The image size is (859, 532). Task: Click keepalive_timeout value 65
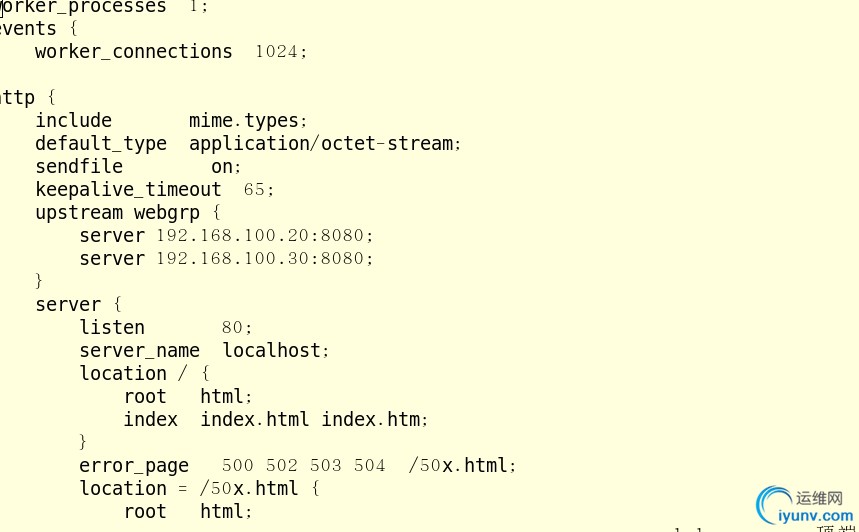(254, 190)
